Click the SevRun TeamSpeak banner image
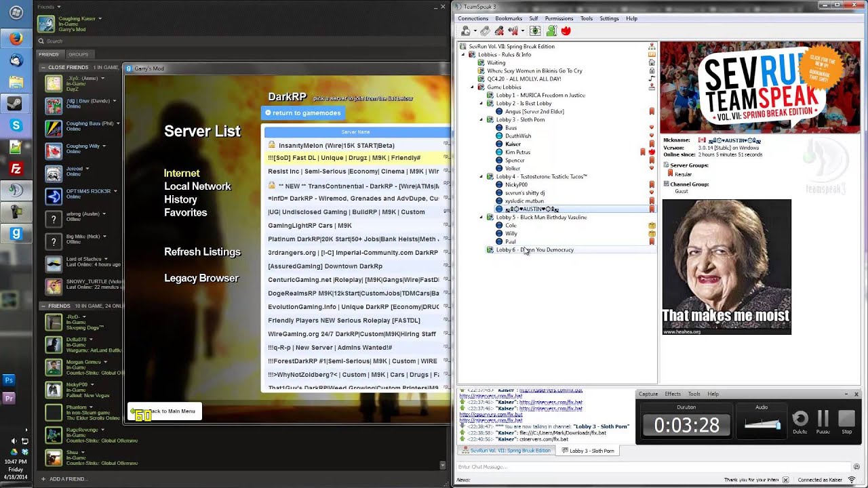The image size is (868, 488). click(760, 87)
